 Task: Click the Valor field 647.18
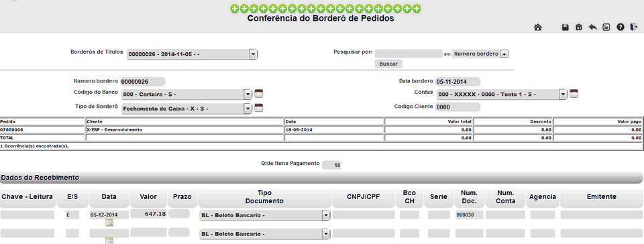click(148, 214)
